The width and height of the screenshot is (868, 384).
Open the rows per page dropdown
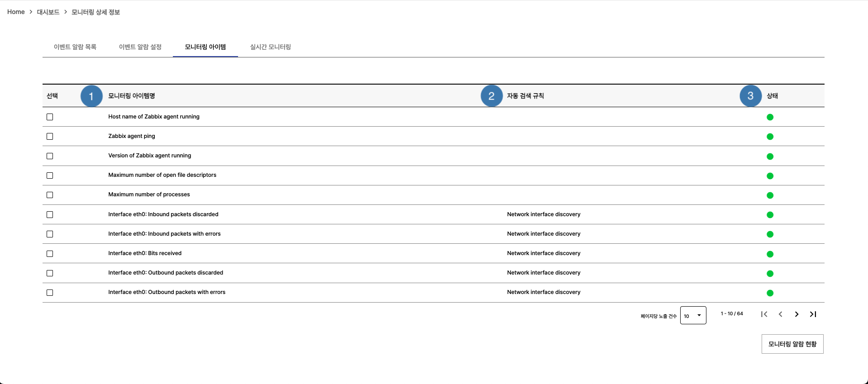[x=693, y=315]
